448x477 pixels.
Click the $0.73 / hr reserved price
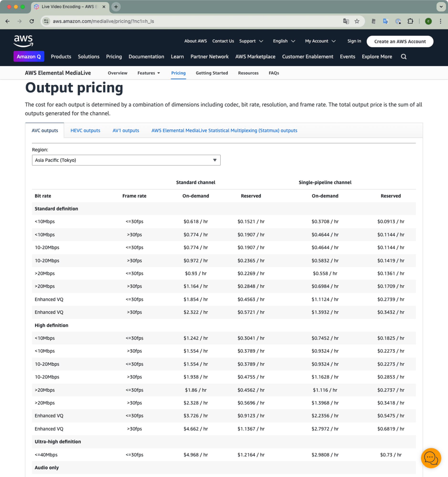click(x=391, y=455)
